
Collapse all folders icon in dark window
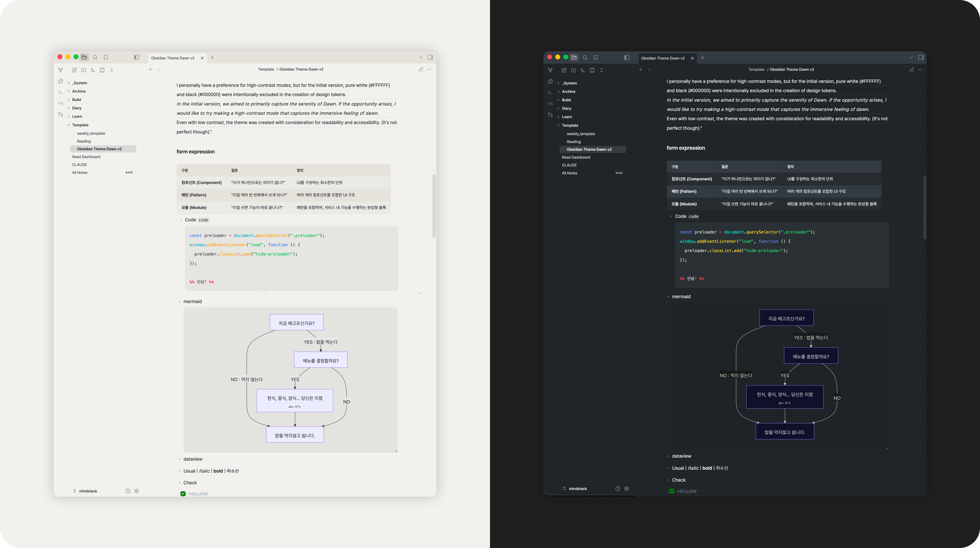click(602, 70)
